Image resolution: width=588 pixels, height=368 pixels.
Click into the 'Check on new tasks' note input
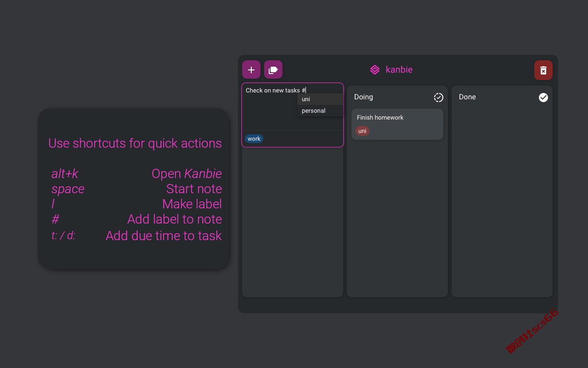[x=293, y=107]
